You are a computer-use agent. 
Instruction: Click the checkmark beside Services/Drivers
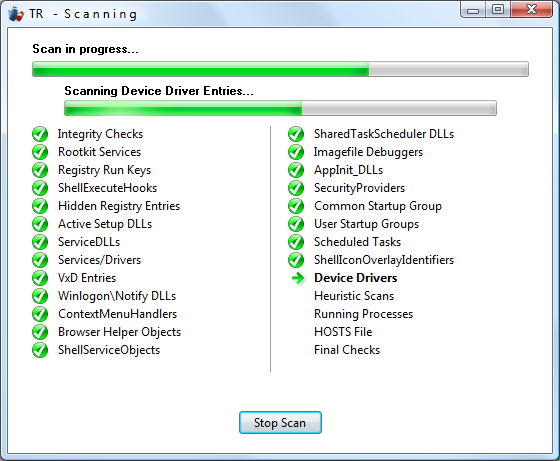(40, 260)
